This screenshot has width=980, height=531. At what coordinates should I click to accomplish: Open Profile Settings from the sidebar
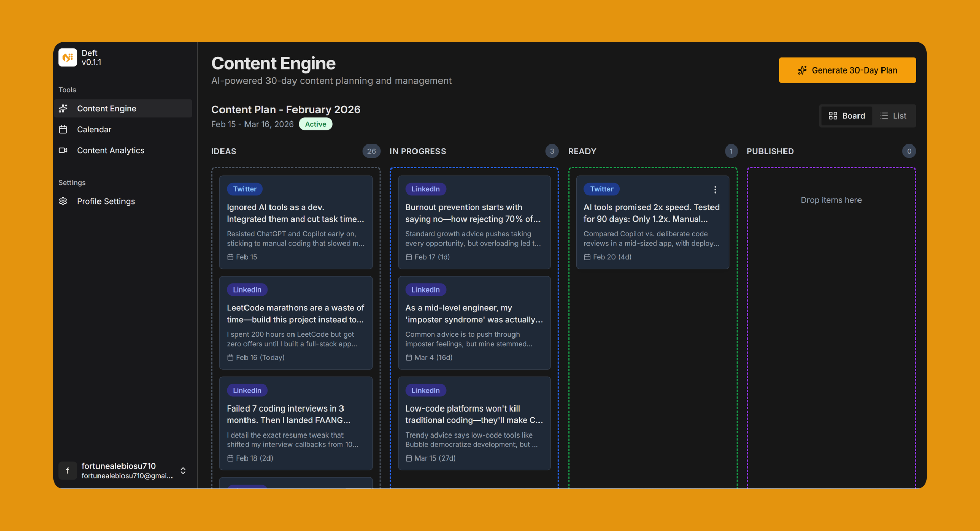click(123, 201)
